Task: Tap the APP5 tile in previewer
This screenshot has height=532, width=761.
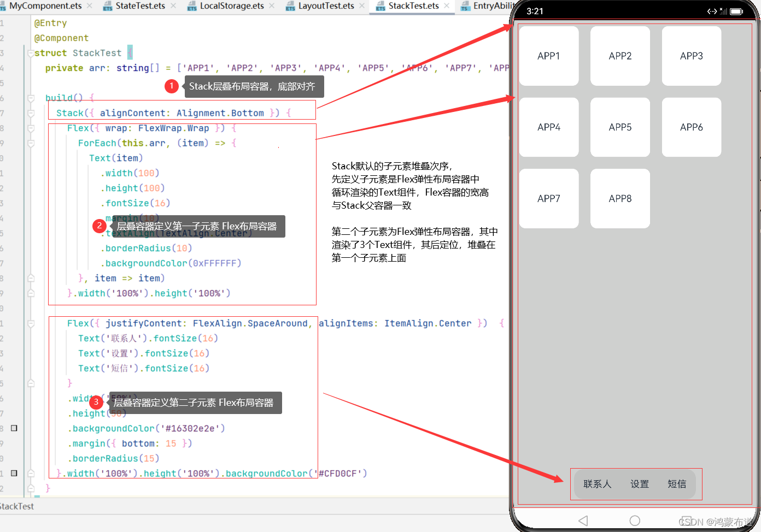Action: tap(620, 127)
